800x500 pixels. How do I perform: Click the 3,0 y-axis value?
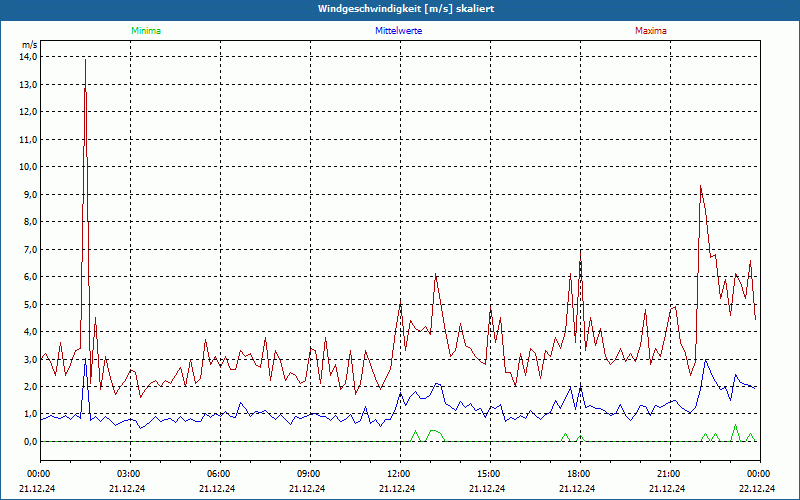point(30,359)
